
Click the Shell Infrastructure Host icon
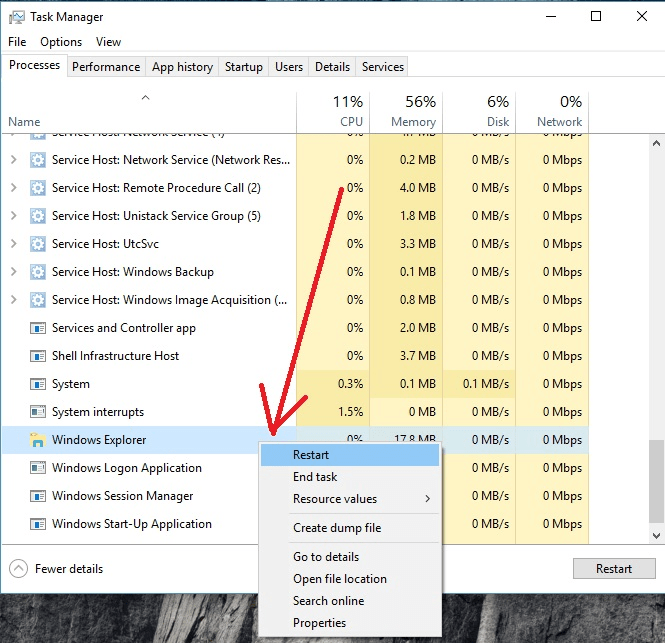pyautogui.click(x=38, y=356)
